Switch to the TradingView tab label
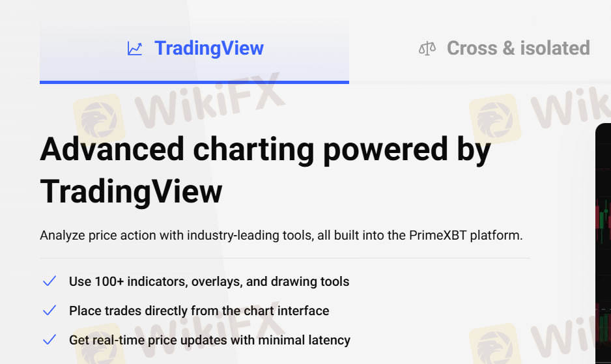 [x=208, y=48]
